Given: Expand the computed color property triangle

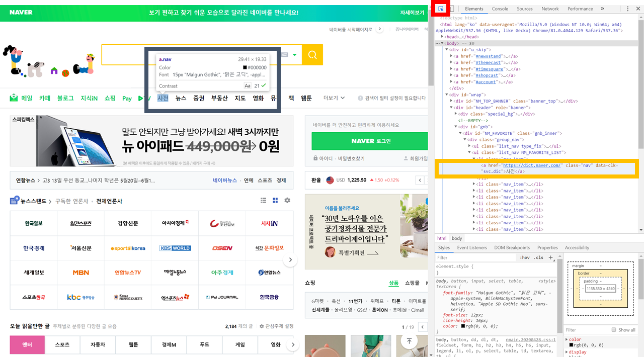Looking at the screenshot, I should coord(567,339).
